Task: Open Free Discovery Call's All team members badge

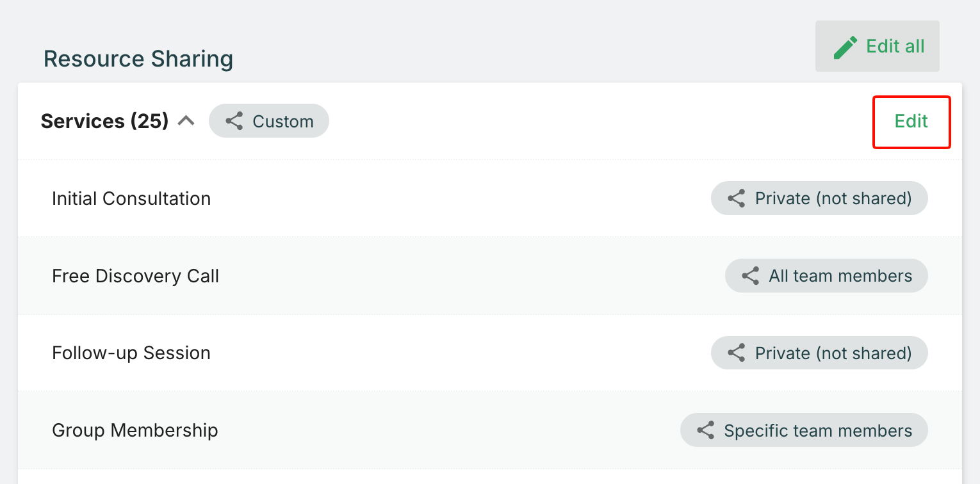Action: (x=840, y=276)
